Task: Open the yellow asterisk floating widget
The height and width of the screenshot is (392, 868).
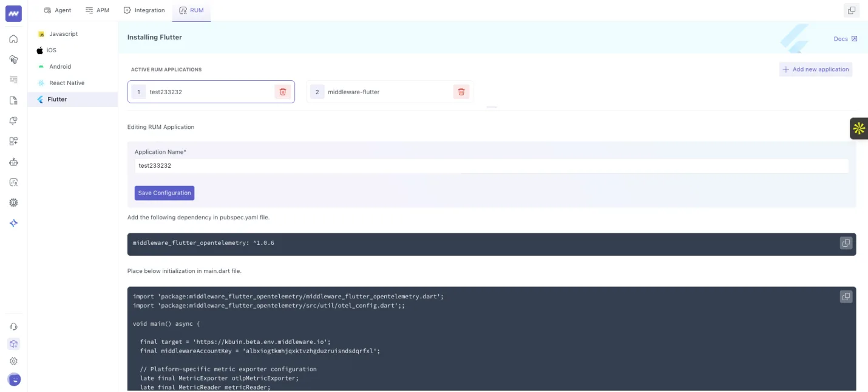Action: (x=859, y=128)
